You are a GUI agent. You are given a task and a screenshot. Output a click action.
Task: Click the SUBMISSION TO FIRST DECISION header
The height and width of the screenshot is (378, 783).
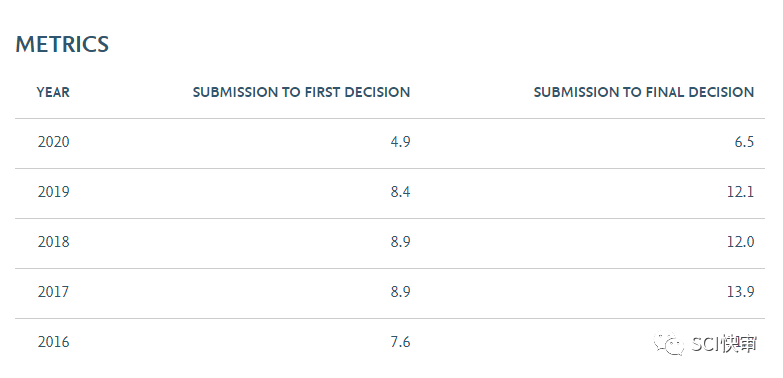coord(301,92)
